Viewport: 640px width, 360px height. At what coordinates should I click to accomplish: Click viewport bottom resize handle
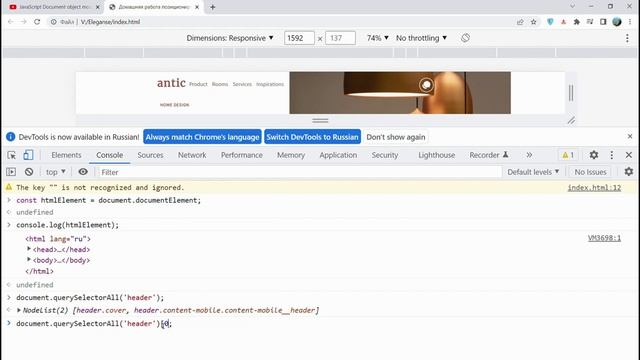click(320, 120)
